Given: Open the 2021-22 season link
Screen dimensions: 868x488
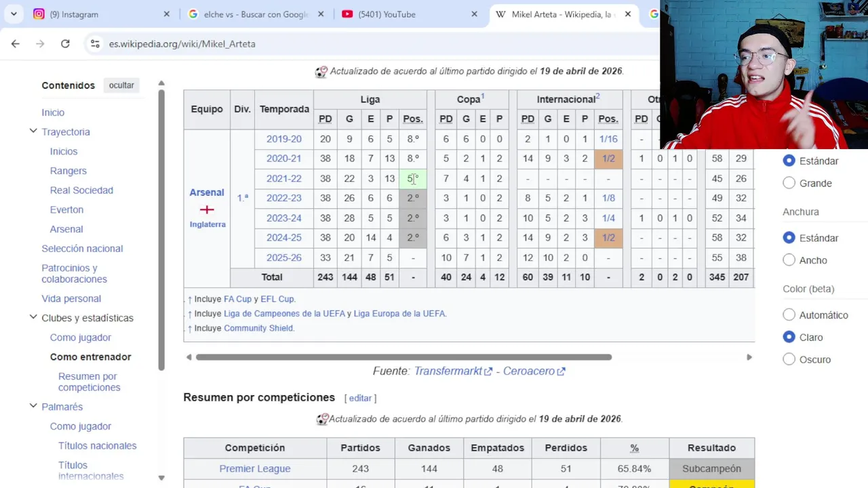Looking at the screenshot, I should (283, 179).
